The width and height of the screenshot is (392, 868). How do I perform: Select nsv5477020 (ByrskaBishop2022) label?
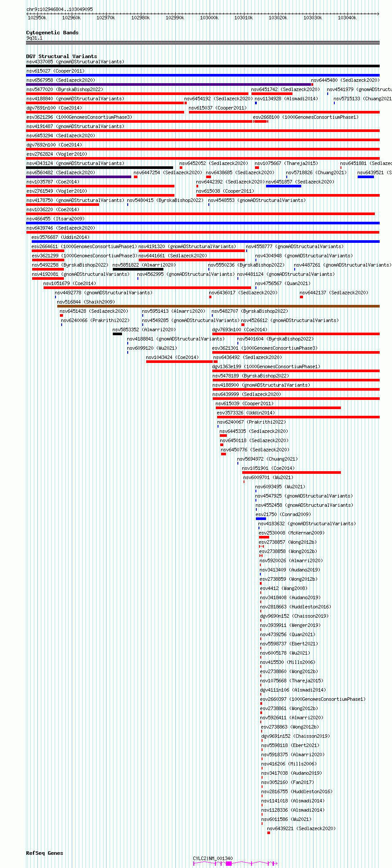pyautogui.click(x=65, y=89)
